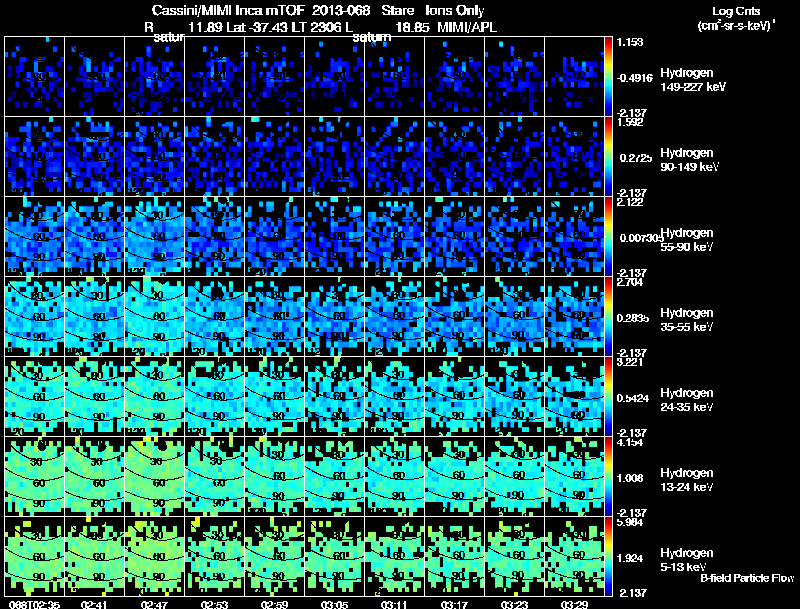Click the time label 03:17
This screenshot has width=800, height=609.
[x=454, y=604]
